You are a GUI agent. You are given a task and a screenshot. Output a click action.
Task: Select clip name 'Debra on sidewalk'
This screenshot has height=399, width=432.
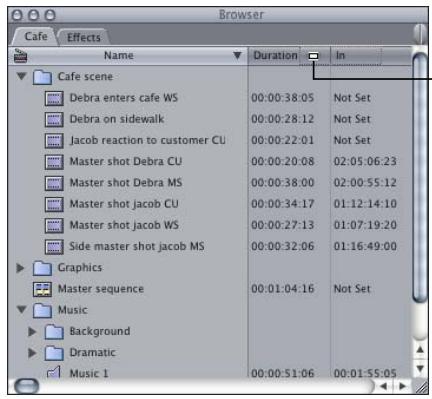click(117, 119)
